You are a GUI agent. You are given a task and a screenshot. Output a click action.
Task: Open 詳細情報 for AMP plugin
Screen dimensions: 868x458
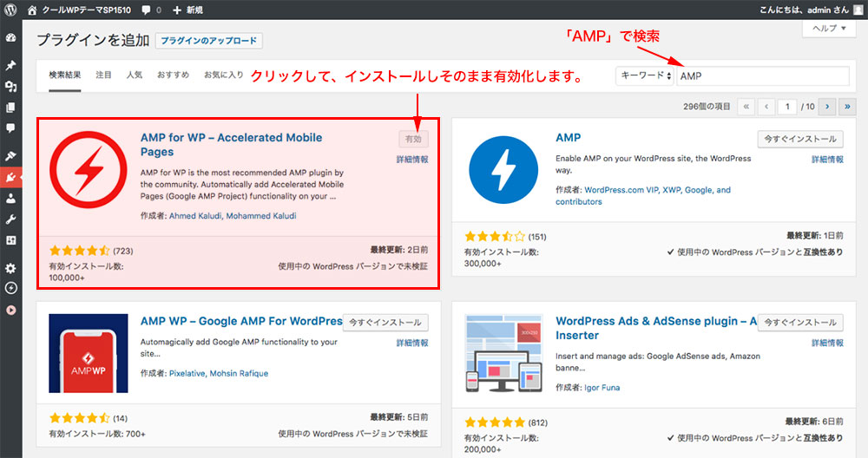click(x=827, y=160)
